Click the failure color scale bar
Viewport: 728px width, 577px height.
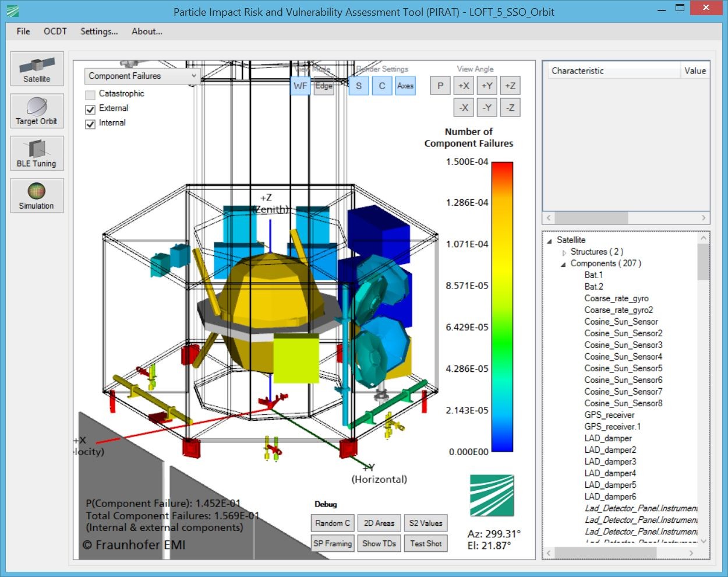coord(502,307)
